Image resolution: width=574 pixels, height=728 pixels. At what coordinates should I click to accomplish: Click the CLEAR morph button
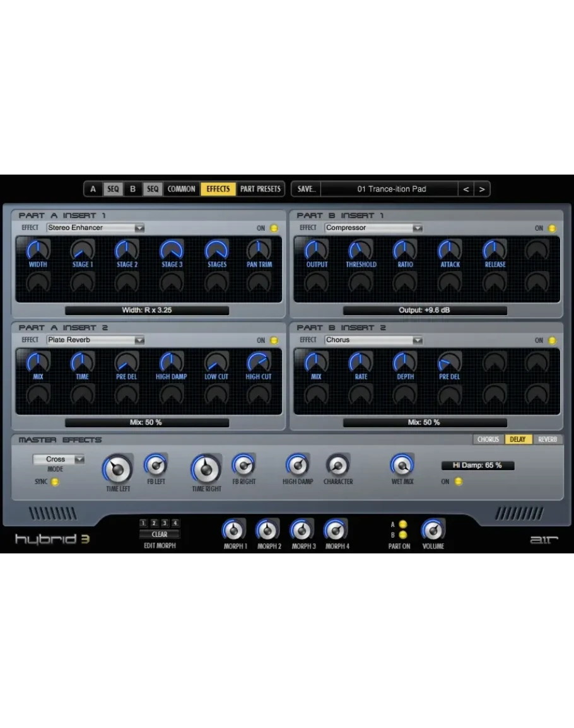tap(160, 534)
